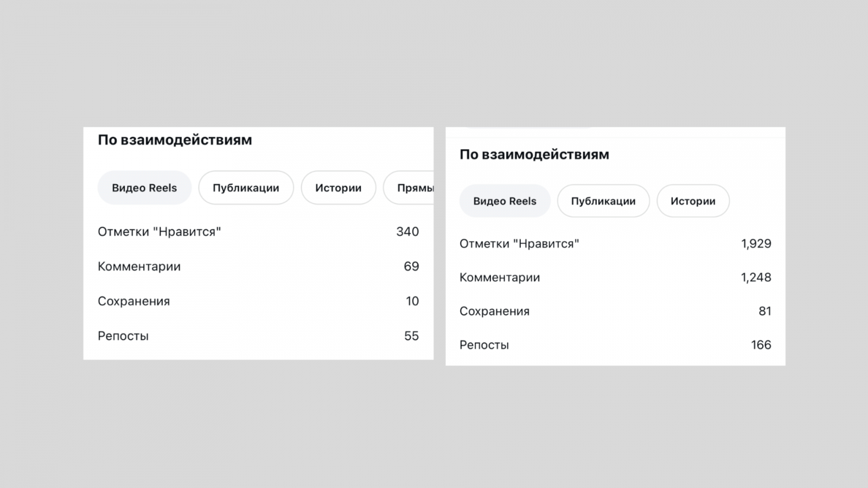The image size is (868, 488).
Task: Click Репосты label beside 166
Action: (x=484, y=345)
